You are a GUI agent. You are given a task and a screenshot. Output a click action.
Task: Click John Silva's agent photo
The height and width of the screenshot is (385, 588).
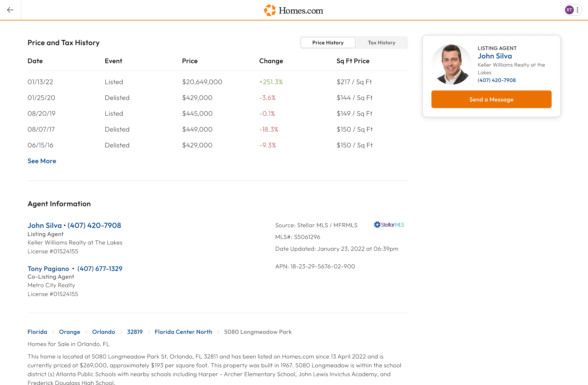pyautogui.click(x=451, y=65)
